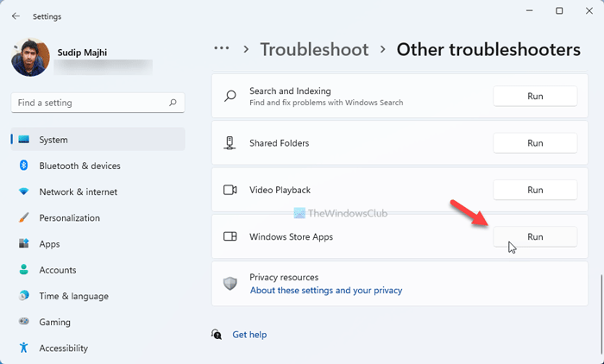This screenshot has height=364, width=604.
Task: Select Time & language in sidebar
Action: click(73, 296)
